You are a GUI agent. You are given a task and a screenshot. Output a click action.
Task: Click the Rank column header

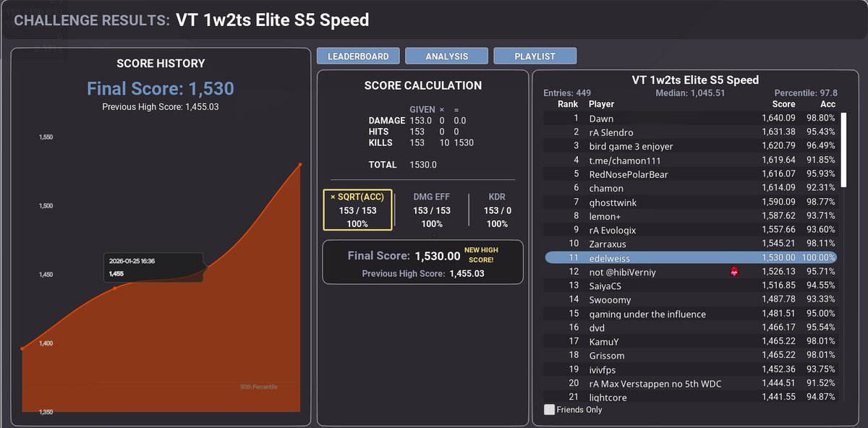click(x=568, y=104)
